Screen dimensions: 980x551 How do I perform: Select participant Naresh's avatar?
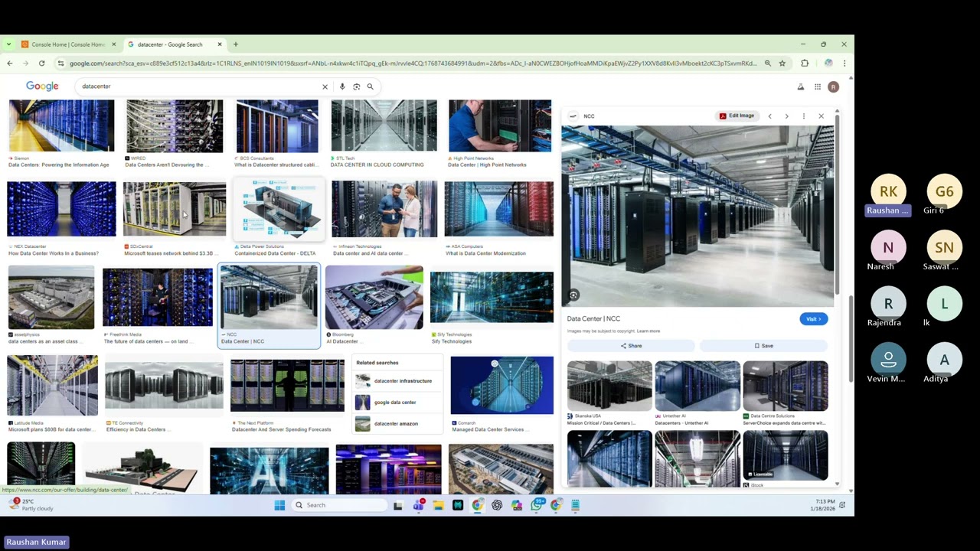click(888, 248)
